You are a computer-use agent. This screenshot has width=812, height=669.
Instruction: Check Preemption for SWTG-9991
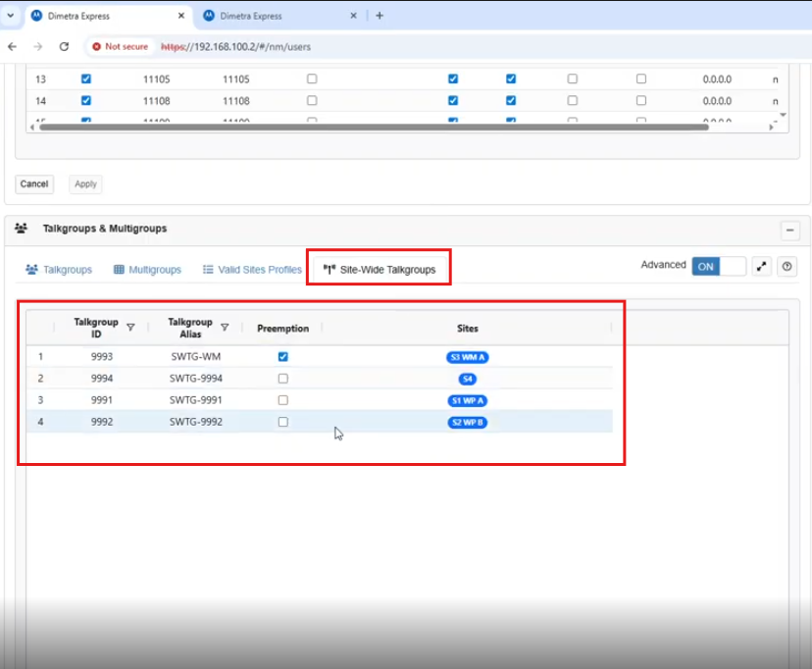(282, 400)
